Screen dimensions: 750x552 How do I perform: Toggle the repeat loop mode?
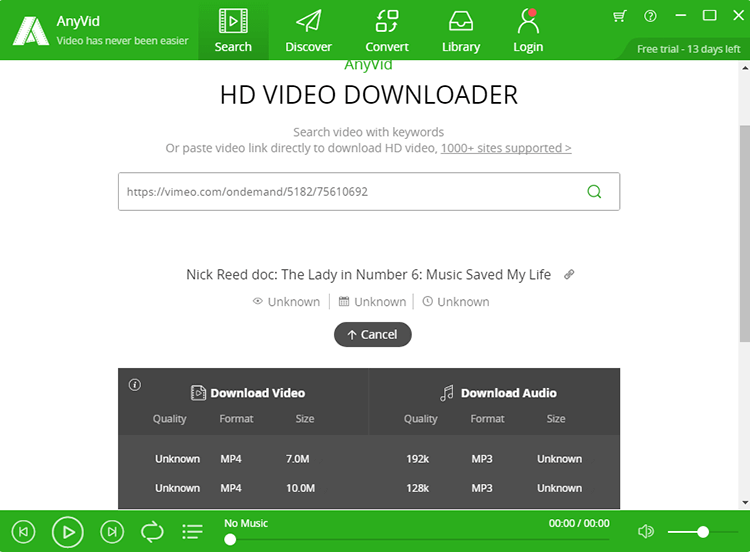pyautogui.click(x=152, y=532)
